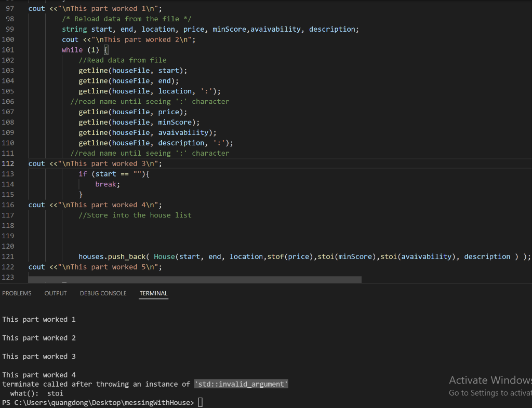This screenshot has height=408, width=532.
Task: Click the 'This part worked 3' cout line
Action: click(96, 164)
